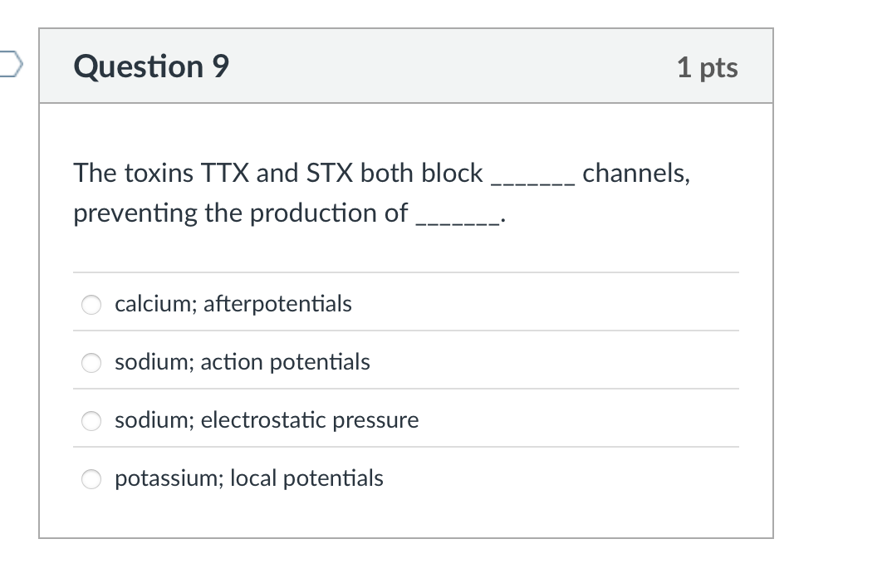
Task: Select the radio button for sodium; electrostatic pressure
Action: [x=91, y=421]
